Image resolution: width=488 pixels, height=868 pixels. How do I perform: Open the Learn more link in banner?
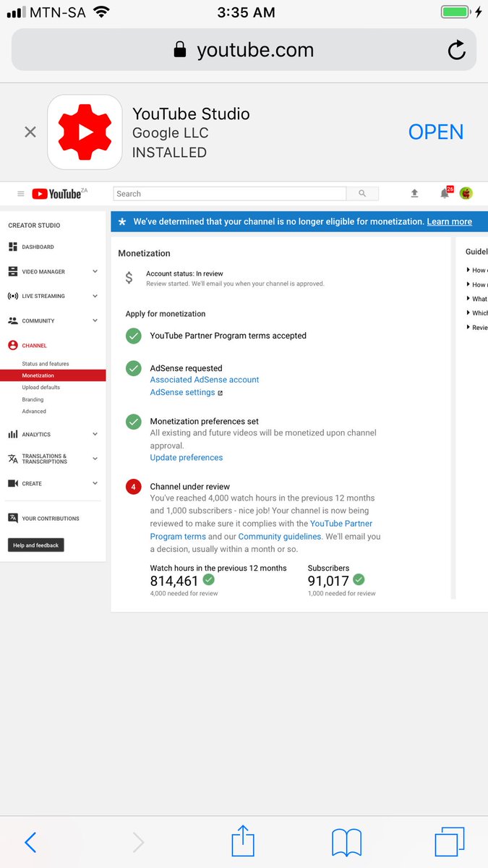coord(449,222)
